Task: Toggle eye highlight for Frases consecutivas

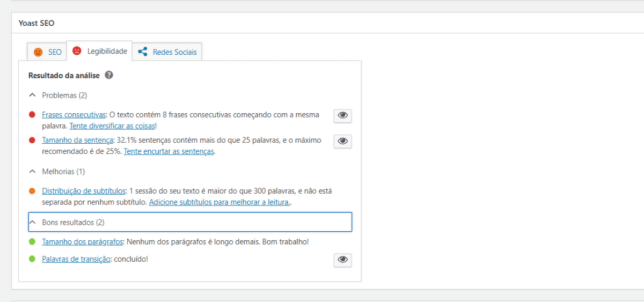Action: pos(343,116)
